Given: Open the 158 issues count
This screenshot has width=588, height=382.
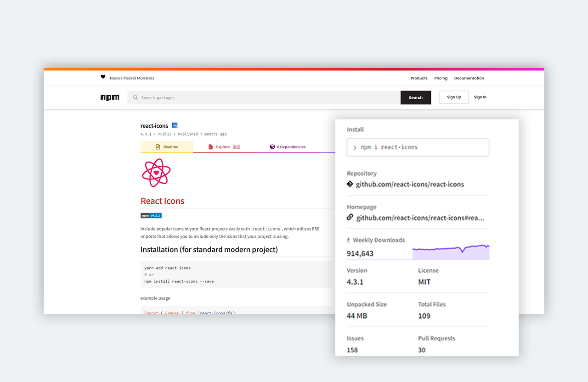Looking at the screenshot, I should tap(352, 350).
